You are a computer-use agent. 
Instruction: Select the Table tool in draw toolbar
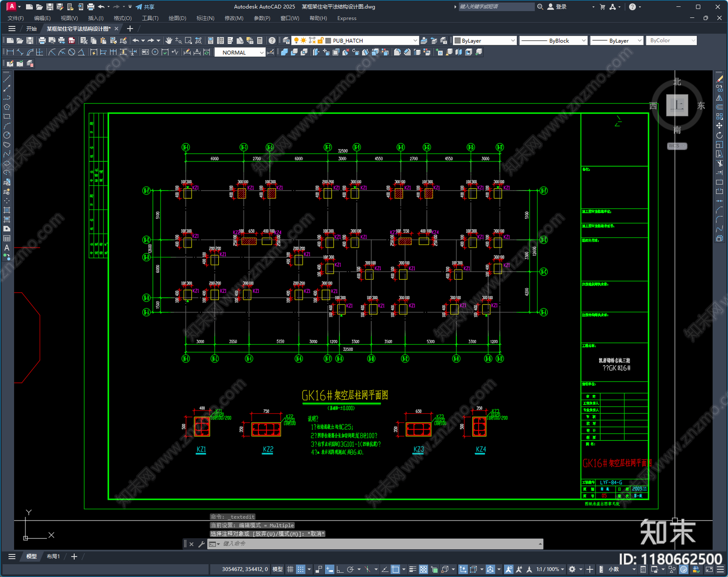tap(7, 238)
